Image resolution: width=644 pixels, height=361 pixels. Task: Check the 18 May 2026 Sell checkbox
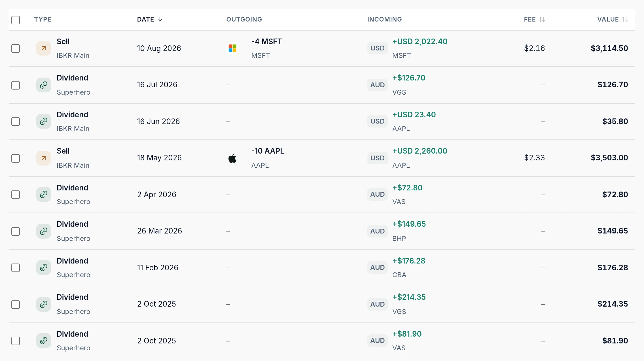[x=16, y=158]
